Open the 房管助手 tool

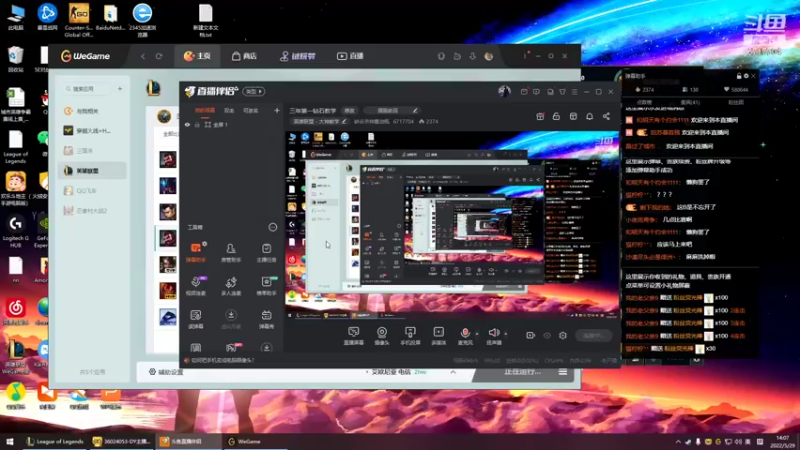[231, 252]
